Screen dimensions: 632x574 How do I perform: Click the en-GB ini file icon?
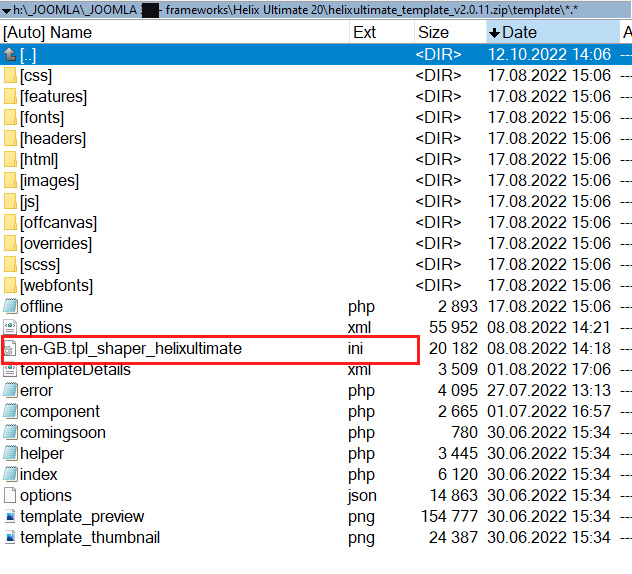pyautogui.click(x=10, y=349)
